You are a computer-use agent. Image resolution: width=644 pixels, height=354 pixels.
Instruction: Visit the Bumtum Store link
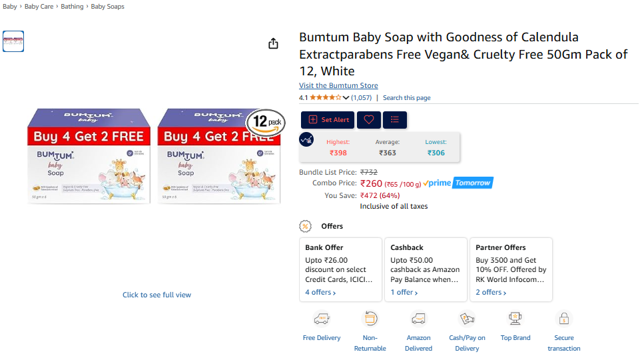point(338,85)
